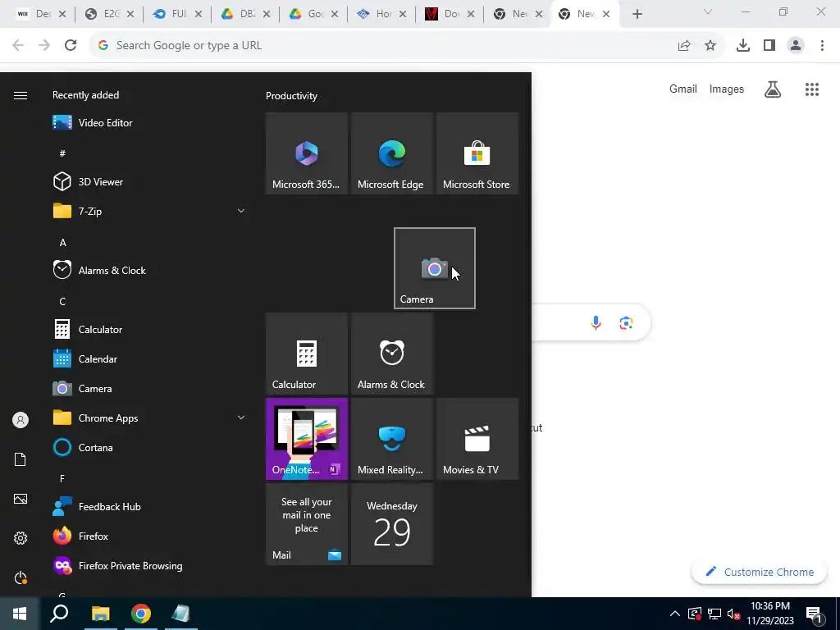This screenshot has width=840, height=630.
Task: Open the notification center icon
Action: click(814, 614)
